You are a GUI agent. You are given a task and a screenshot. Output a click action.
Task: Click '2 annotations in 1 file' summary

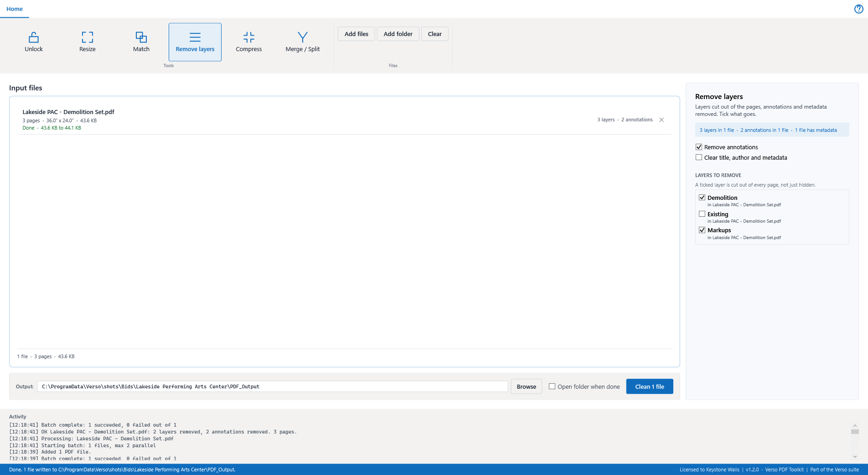point(764,130)
